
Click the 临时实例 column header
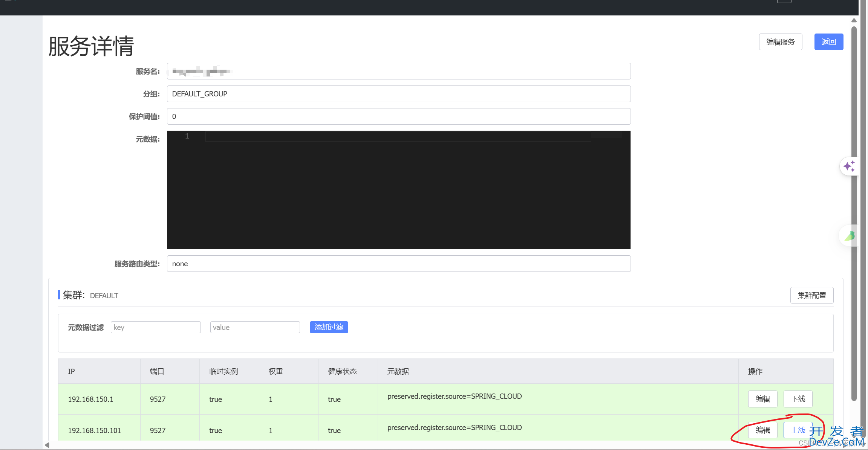point(229,371)
